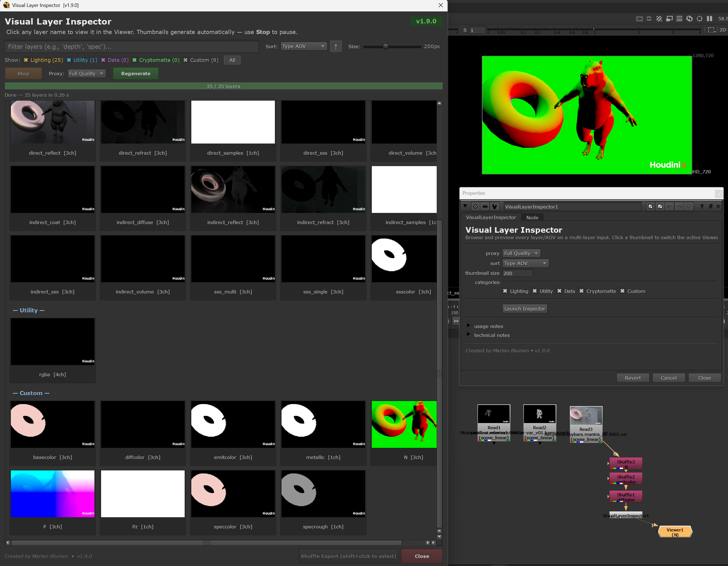The height and width of the screenshot is (566, 728).
Task: Switch to the Node tab
Action: click(x=532, y=217)
